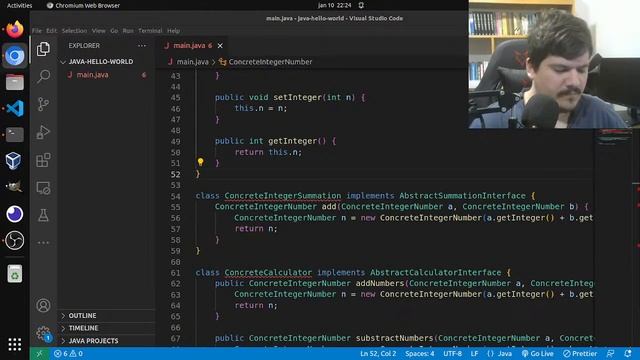The height and width of the screenshot is (360, 640).
Task: Open the Trash dock icon
Action: point(15,273)
